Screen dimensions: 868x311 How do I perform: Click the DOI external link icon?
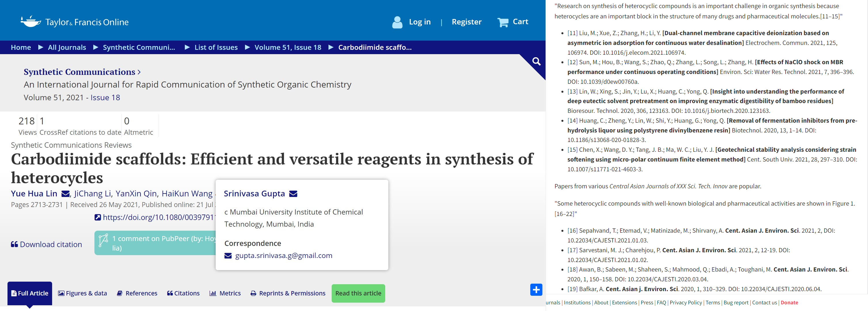pyautogui.click(x=98, y=217)
